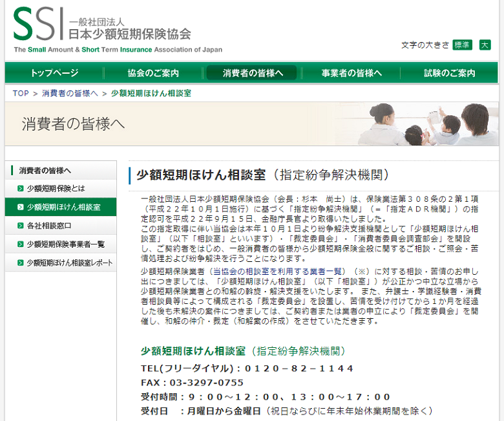The image size is (504, 421).
Task: Open the 協会のご案内 menu item
Action: pyautogui.click(x=153, y=73)
